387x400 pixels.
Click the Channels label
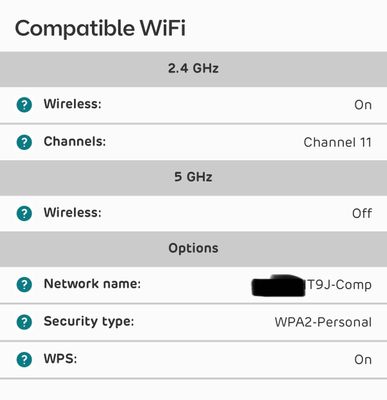tap(75, 142)
